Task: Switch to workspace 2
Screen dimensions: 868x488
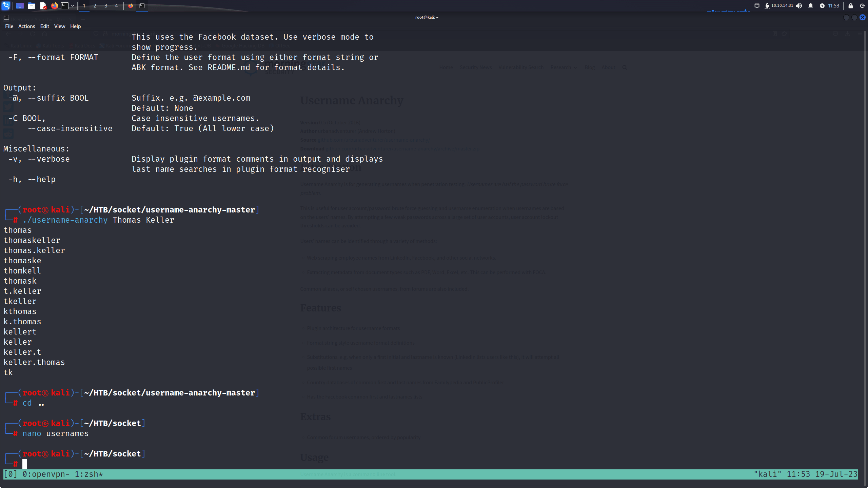Action: [x=95, y=6]
